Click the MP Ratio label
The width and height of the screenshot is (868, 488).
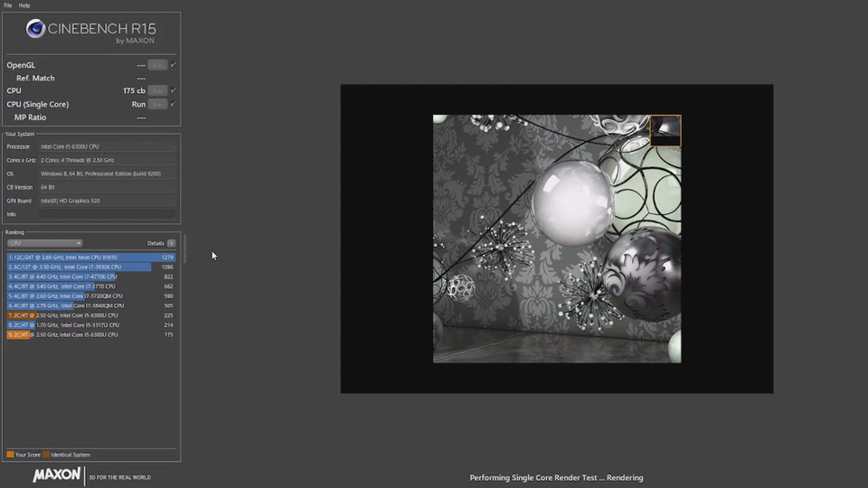click(x=30, y=117)
